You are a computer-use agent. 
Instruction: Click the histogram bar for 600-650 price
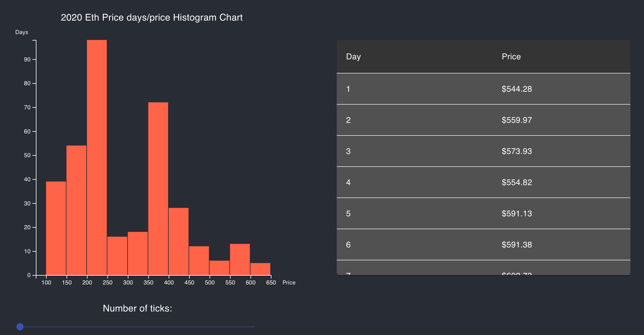pos(260,269)
